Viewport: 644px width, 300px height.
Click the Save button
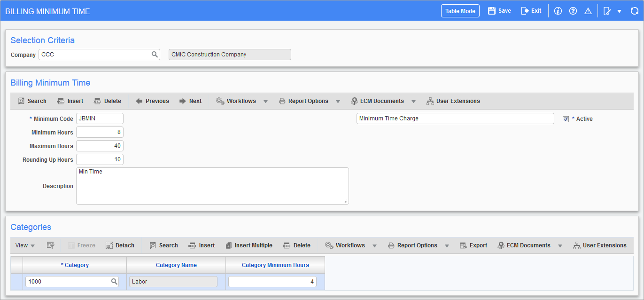499,10
